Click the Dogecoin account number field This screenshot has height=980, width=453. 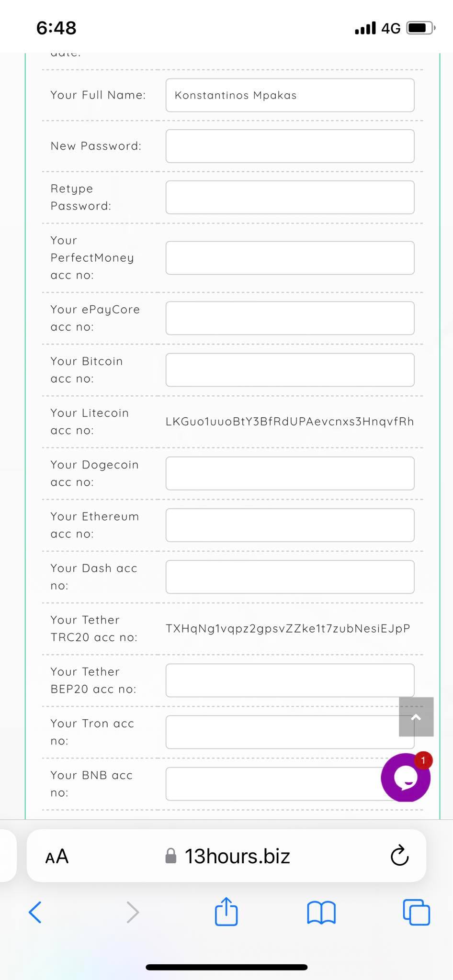coord(290,473)
